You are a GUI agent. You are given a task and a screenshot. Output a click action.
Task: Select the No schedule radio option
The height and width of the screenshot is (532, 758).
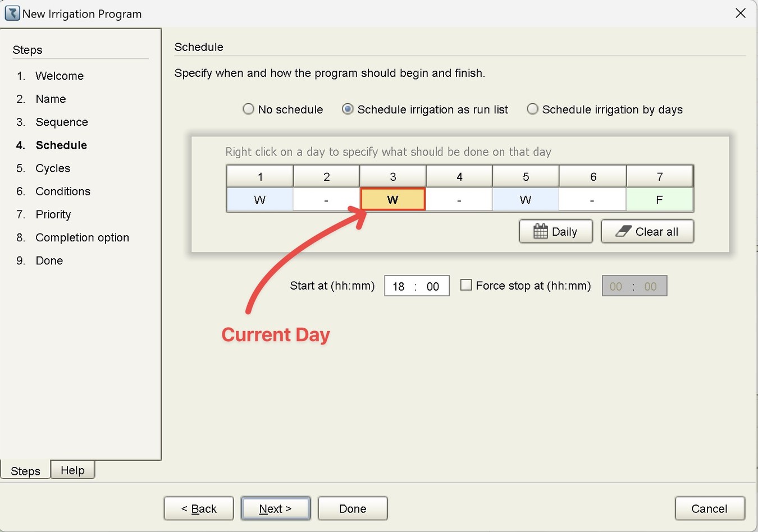[248, 109]
